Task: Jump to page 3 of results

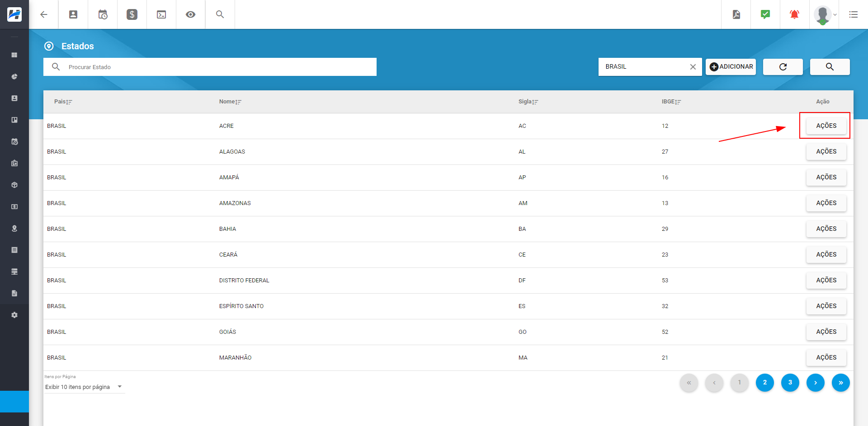Action: click(x=790, y=383)
